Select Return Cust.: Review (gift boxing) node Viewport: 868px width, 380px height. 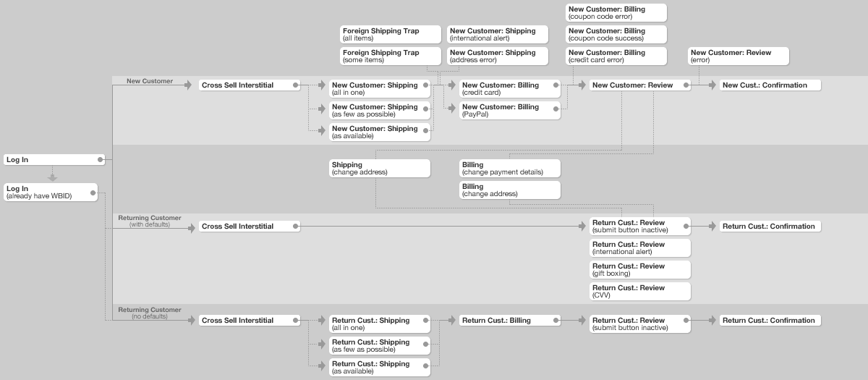[640, 269]
